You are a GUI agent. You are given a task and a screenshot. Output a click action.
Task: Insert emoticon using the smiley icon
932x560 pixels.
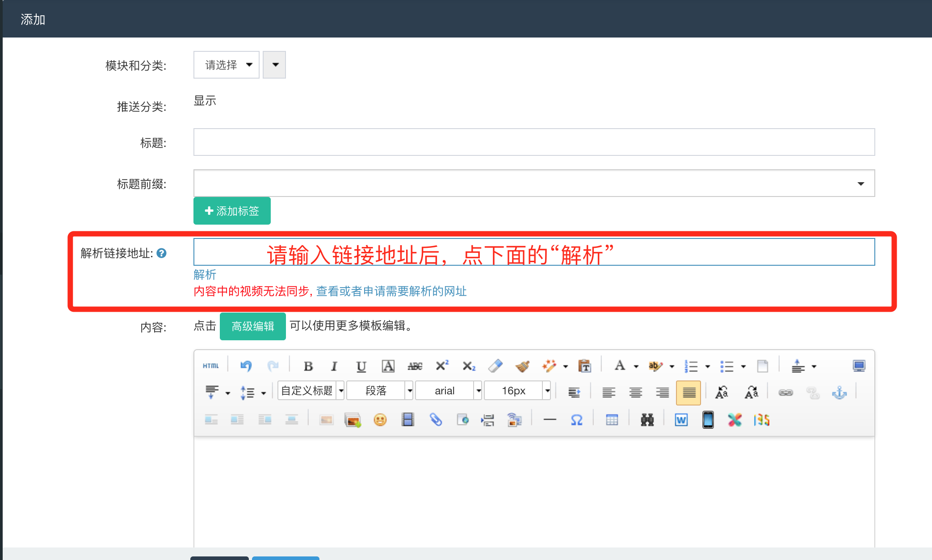[x=380, y=420]
